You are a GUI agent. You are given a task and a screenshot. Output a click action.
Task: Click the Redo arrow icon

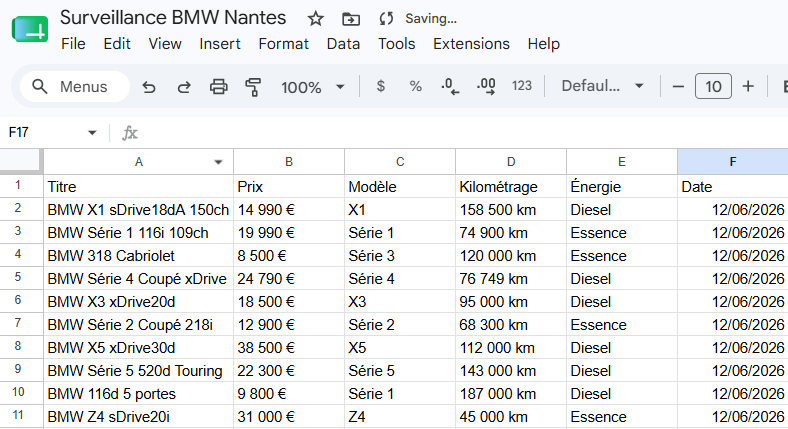coord(184,87)
